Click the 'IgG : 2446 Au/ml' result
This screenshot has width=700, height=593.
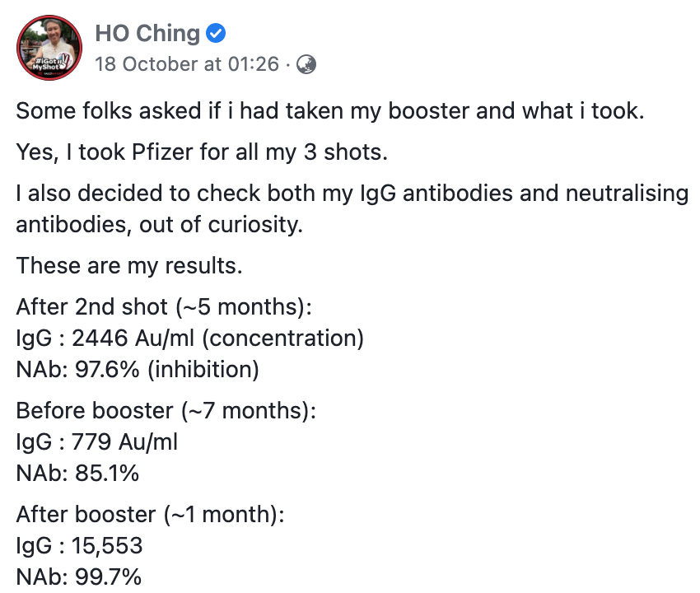(189, 339)
